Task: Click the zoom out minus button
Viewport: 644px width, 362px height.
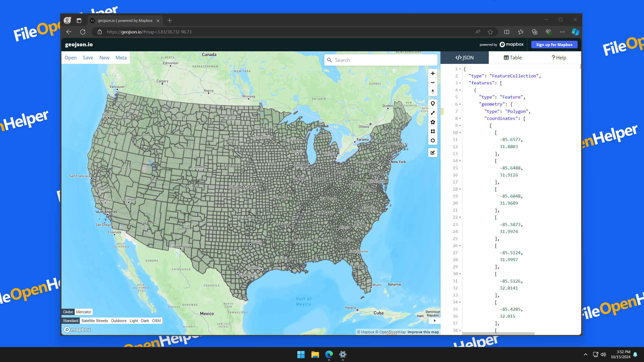Action: coord(433,82)
